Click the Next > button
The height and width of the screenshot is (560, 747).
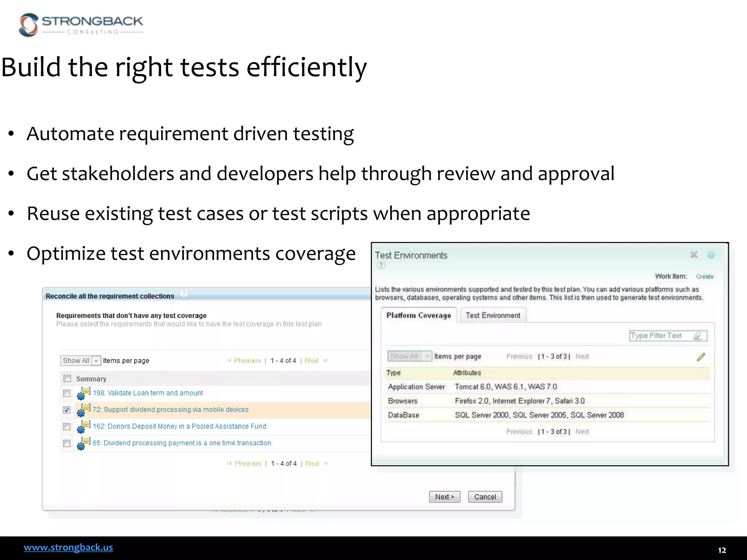click(x=445, y=497)
